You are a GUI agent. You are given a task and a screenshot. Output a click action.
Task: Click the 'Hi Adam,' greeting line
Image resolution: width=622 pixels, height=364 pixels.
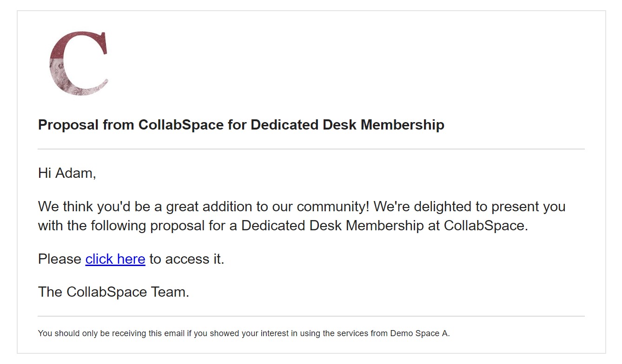tap(67, 173)
